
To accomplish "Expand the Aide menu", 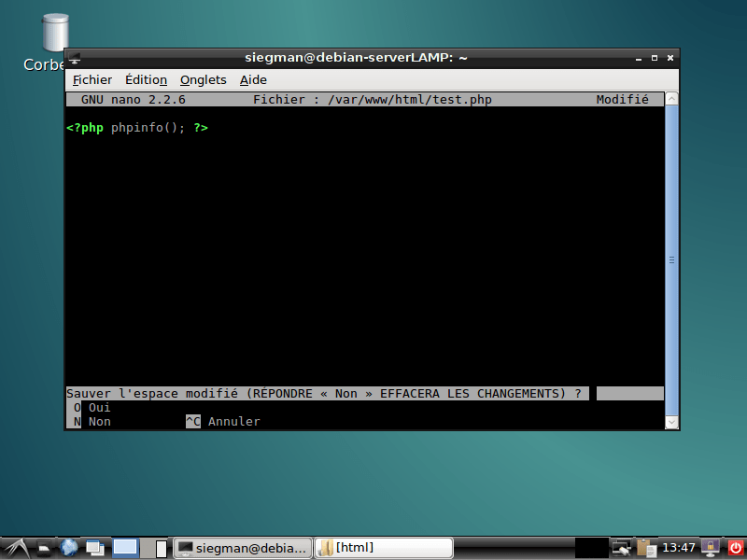I will (253, 80).
